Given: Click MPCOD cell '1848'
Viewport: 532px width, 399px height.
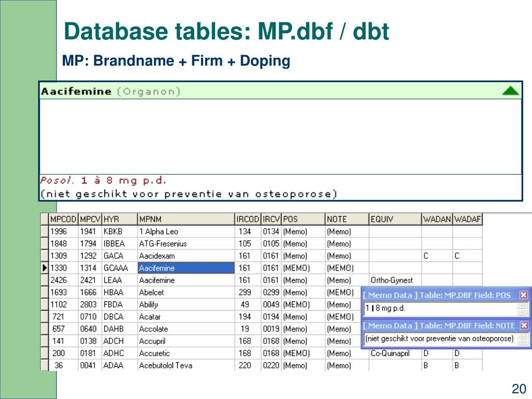Looking at the screenshot, I should point(63,244).
